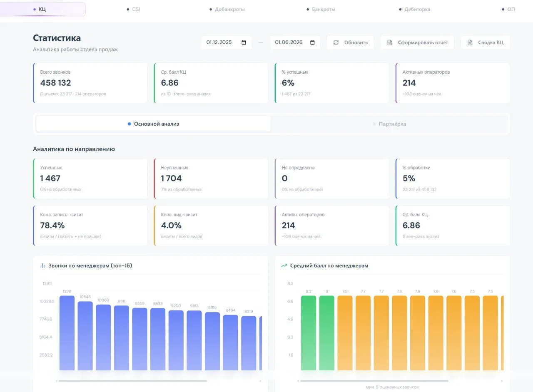533x392 pixels.
Task: Click the Обновить button
Action: [350, 42]
